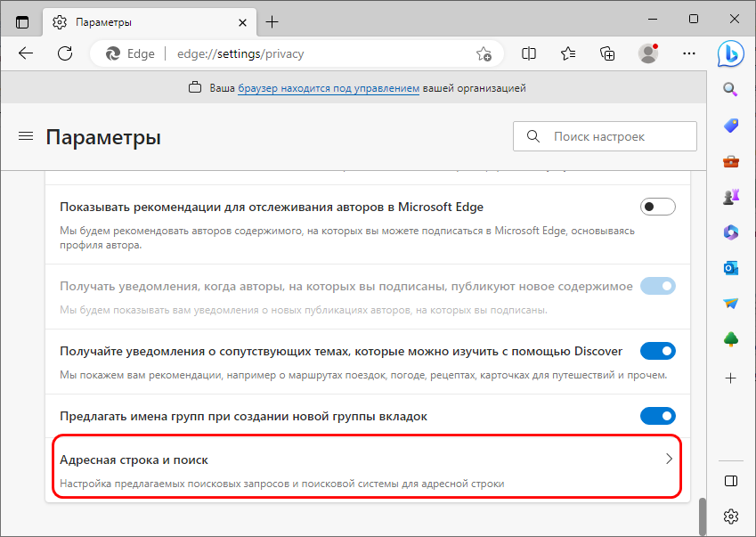Toggle author follow recommendations switch
Viewport: 756px width, 537px height.
[658, 207]
